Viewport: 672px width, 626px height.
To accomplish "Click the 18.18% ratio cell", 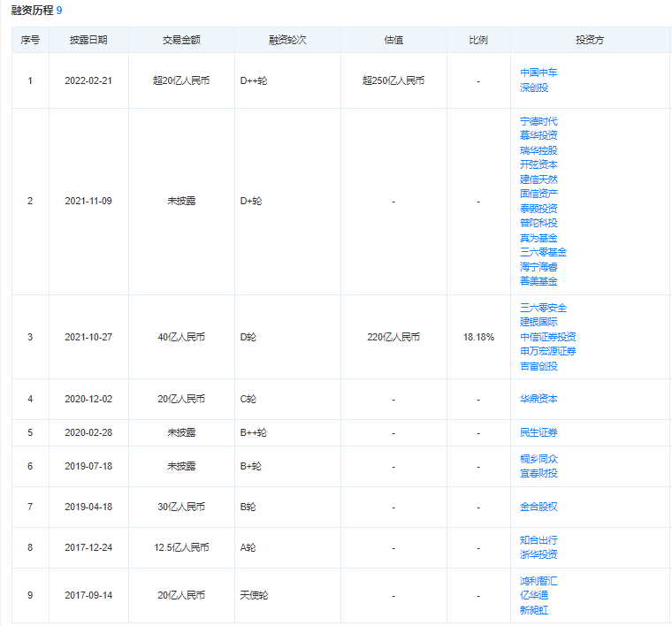I will coord(478,337).
